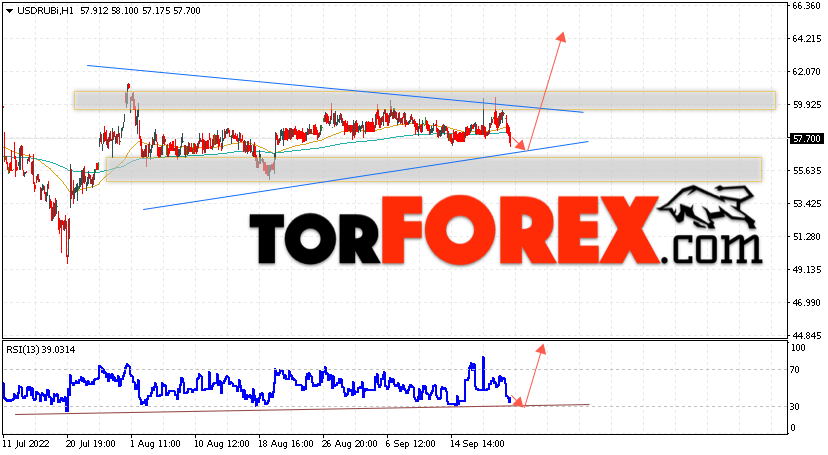Select the 51.280 price axis label
Image resolution: width=828 pixels, height=455 pixels.
[x=807, y=236]
